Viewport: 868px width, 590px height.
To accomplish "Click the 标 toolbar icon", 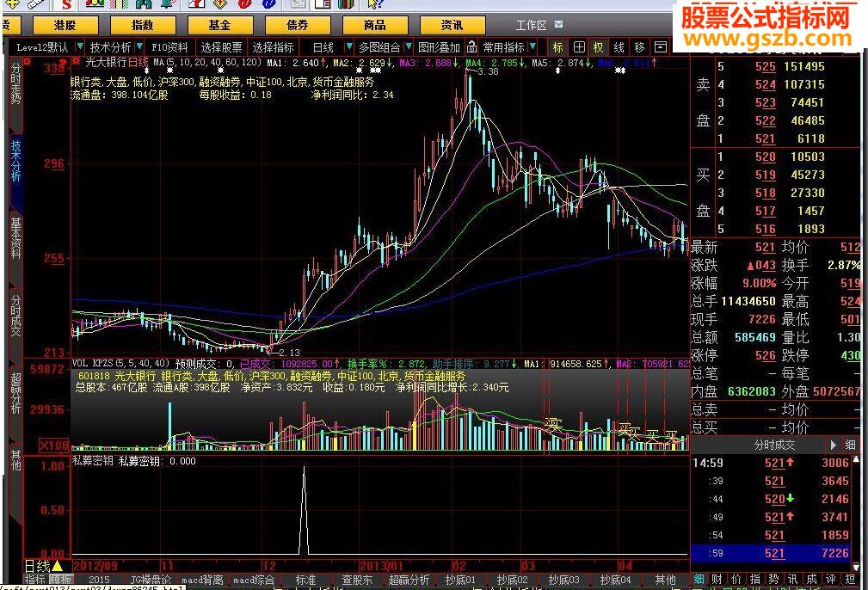I will (x=558, y=47).
